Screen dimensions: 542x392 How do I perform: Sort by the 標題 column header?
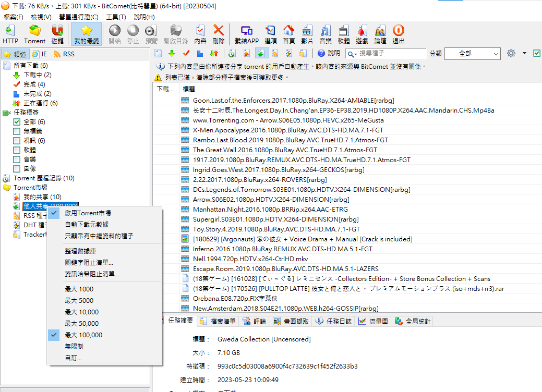(189, 89)
